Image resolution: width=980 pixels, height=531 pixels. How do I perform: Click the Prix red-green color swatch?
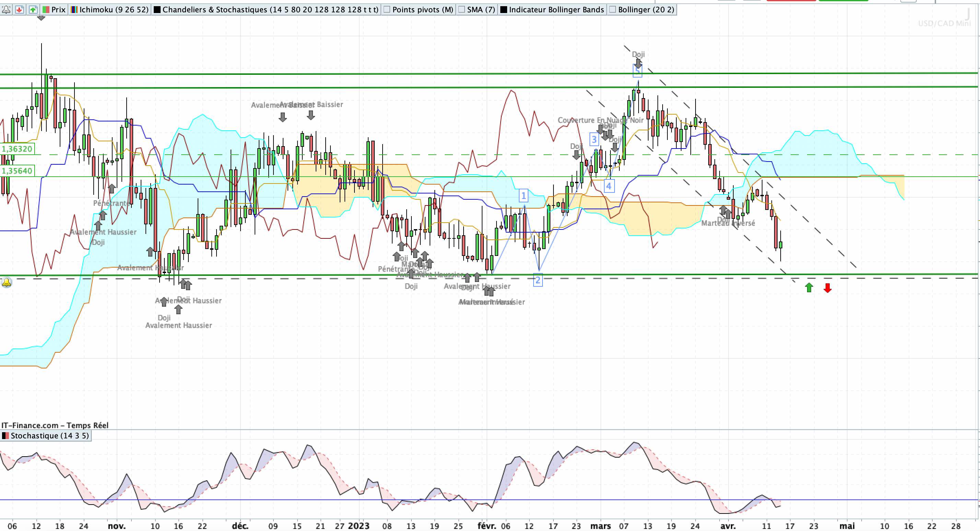tap(46, 10)
